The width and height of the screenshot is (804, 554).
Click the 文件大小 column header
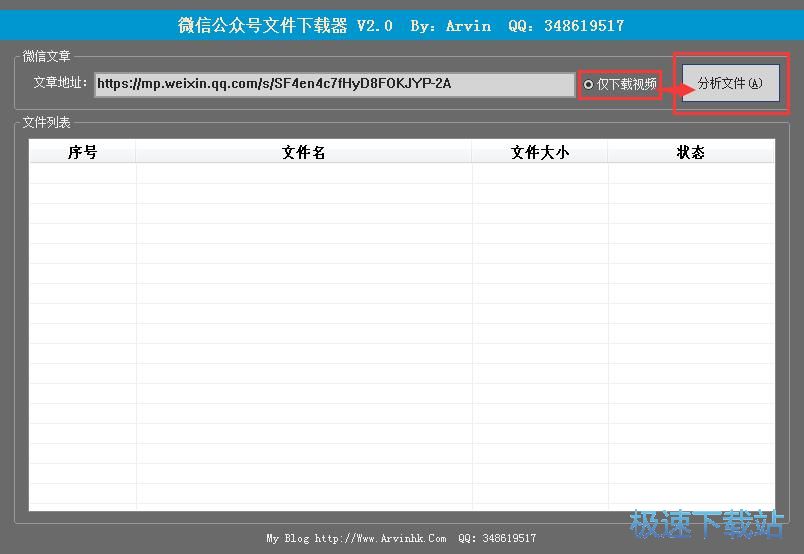click(539, 152)
